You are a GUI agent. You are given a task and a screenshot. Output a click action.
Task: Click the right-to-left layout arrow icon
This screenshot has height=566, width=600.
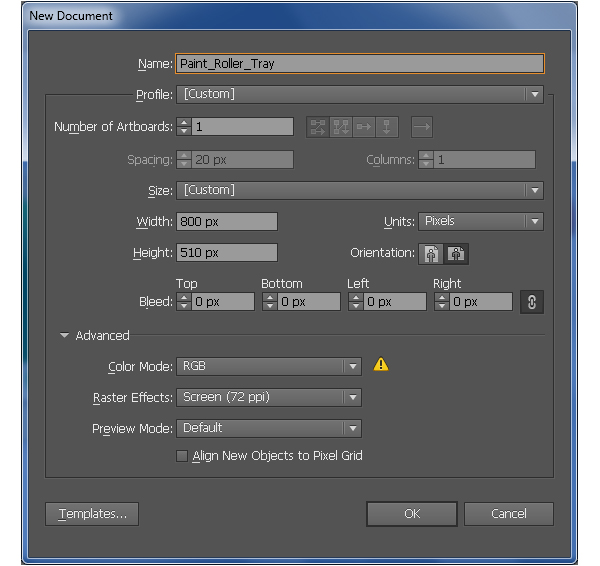[422, 127]
